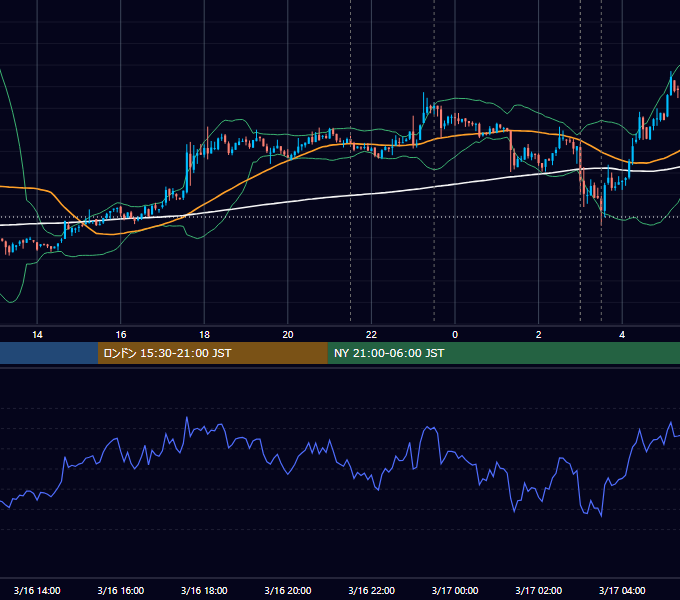Click the 3/17 04:00 time label
Image resolution: width=680 pixels, height=600 pixels.
pyautogui.click(x=622, y=590)
